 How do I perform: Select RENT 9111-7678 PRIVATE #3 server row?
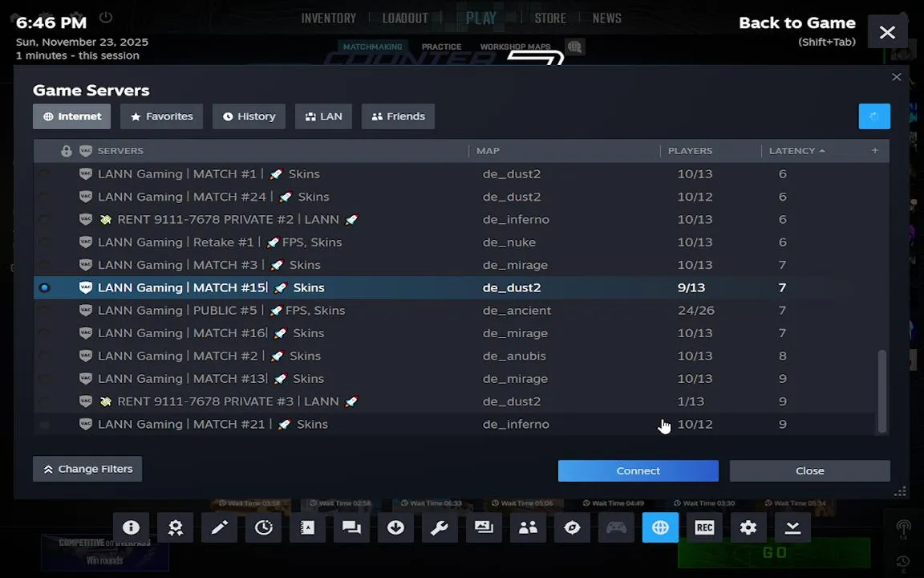pos(454,401)
